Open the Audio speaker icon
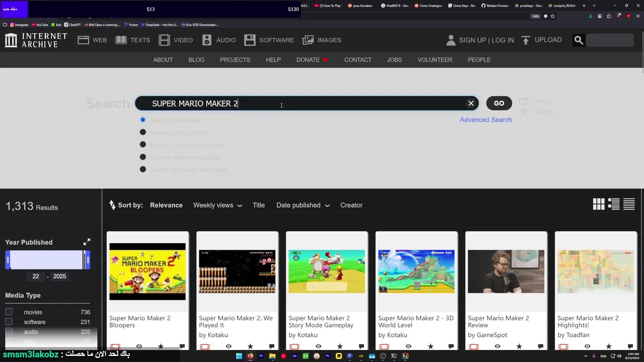This screenshot has height=362, width=644. pos(207,40)
